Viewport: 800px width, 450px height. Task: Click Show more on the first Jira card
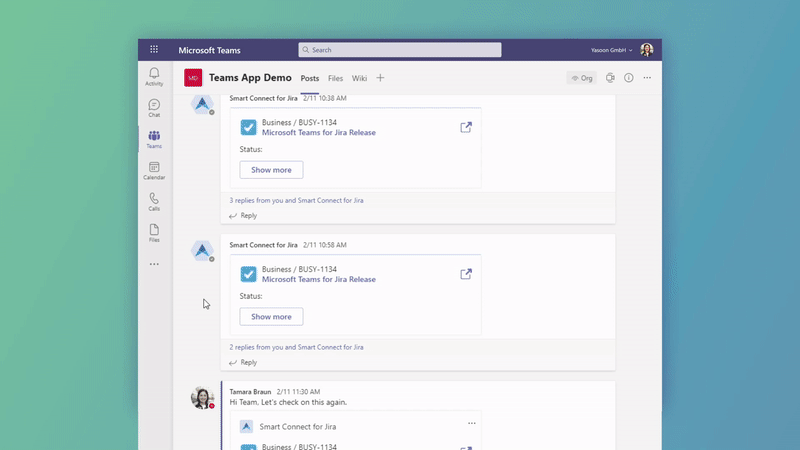tap(271, 170)
